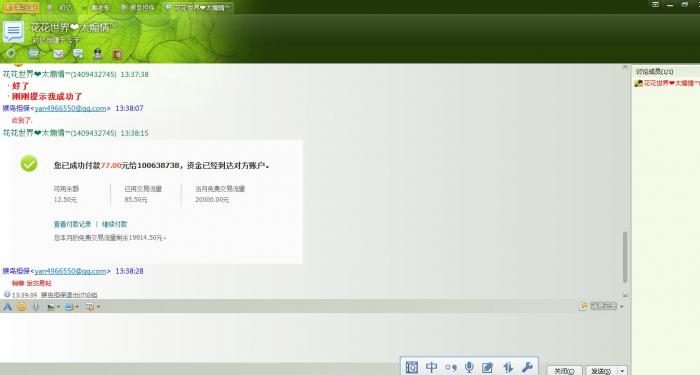This screenshot has width=700, height=375.
Task: Open yan4966550@qq.com link at 13:38:28
Action: pyautogui.click(x=70, y=271)
